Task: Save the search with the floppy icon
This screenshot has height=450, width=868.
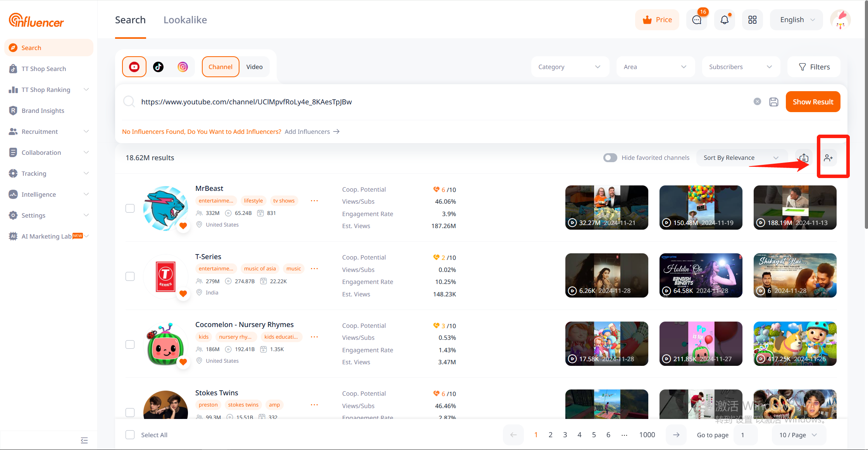Action: (774, 102)
